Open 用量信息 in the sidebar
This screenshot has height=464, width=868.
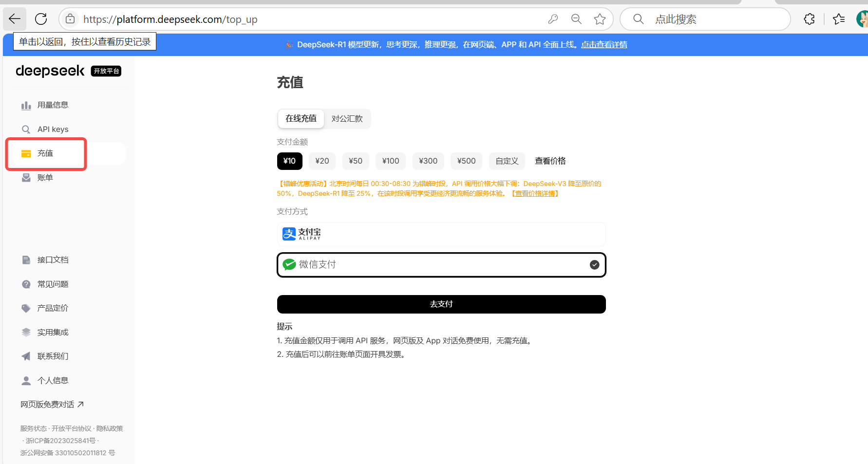[x=53, y=105]
